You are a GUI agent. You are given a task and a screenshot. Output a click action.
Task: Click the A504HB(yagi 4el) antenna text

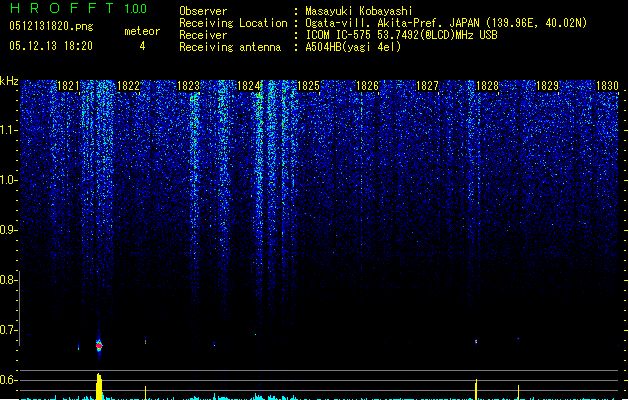[x=353, y=47]
